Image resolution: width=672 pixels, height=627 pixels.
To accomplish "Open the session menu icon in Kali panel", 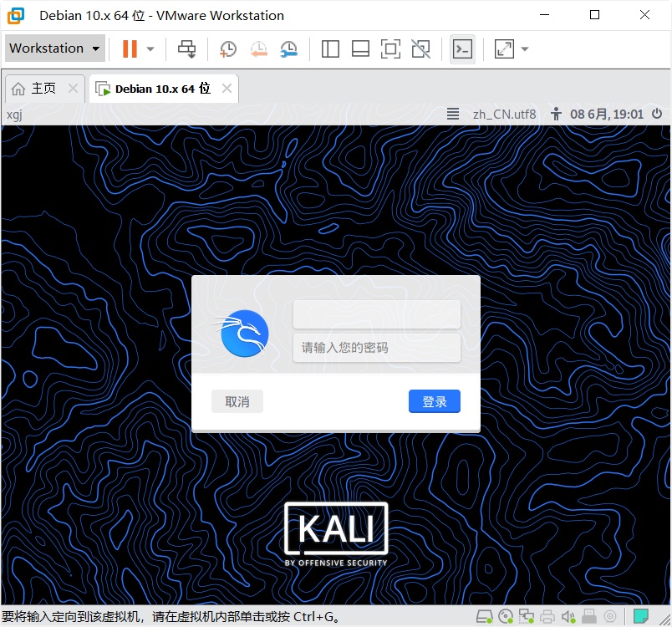I will pos(452,114).
